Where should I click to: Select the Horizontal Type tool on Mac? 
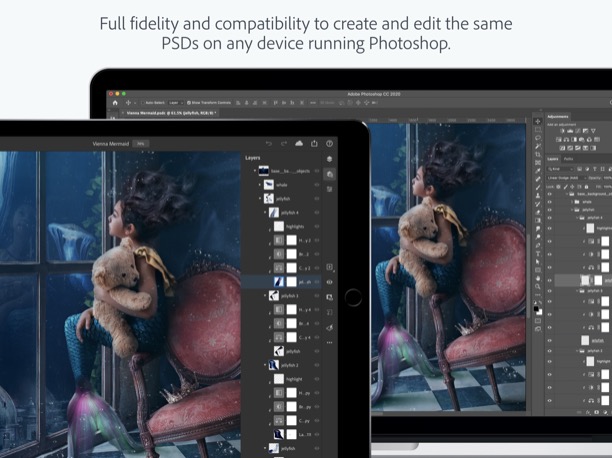tap(538, 253)
